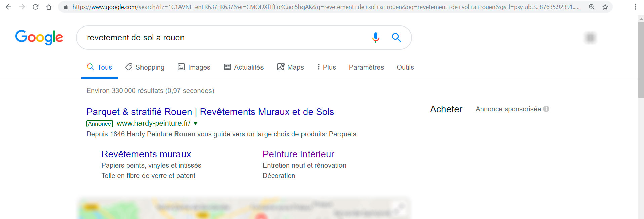Click the Environ 330 000 résultats text
This screenshot has height=219, width=644.
(x=151, y=91)
